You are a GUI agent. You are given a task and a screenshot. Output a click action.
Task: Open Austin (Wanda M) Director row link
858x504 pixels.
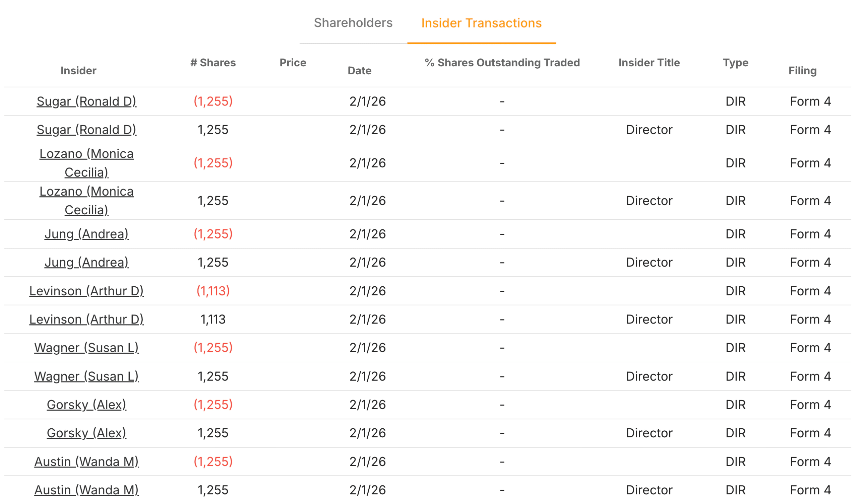(86, 490)
